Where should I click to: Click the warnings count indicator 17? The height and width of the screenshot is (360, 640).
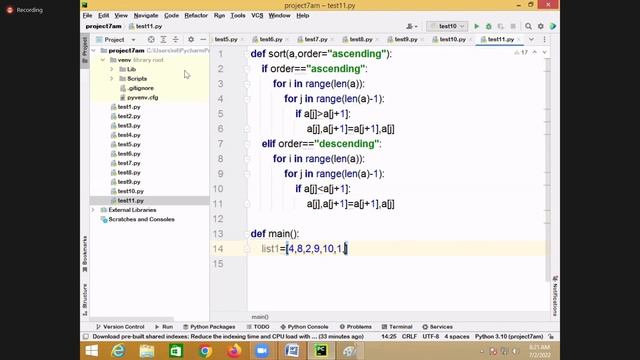(521, 52)
